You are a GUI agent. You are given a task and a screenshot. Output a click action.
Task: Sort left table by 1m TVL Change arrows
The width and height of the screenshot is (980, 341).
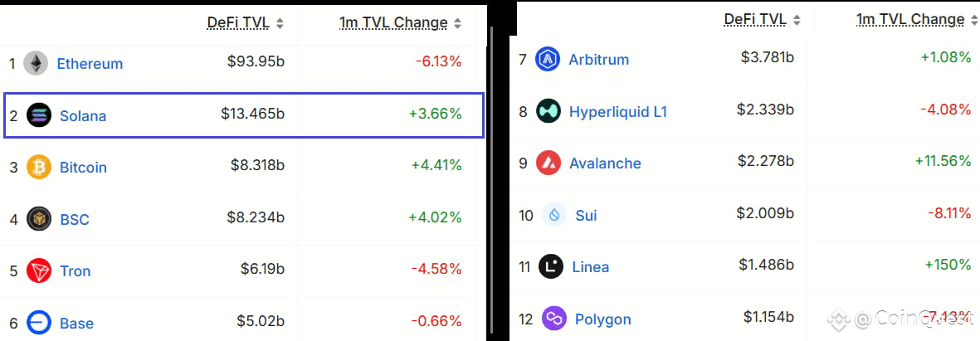point(457,24)
